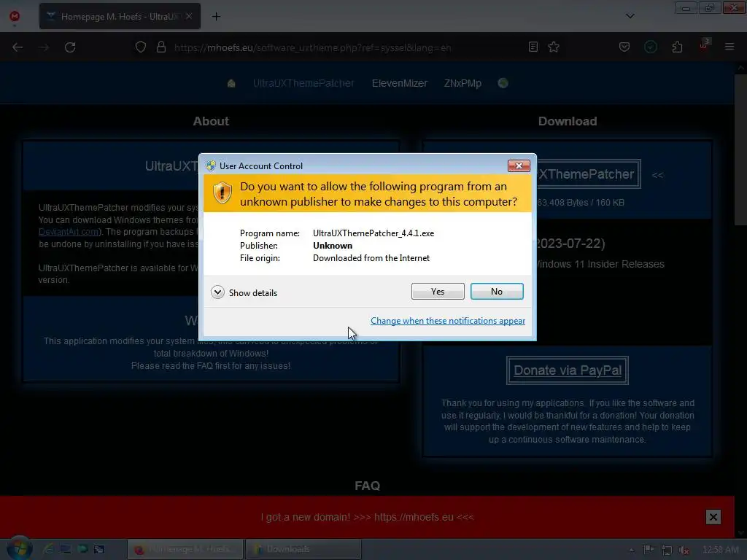Click No in the User Account Control dialog
Screen dimensions: 747x560
point(496,292)
